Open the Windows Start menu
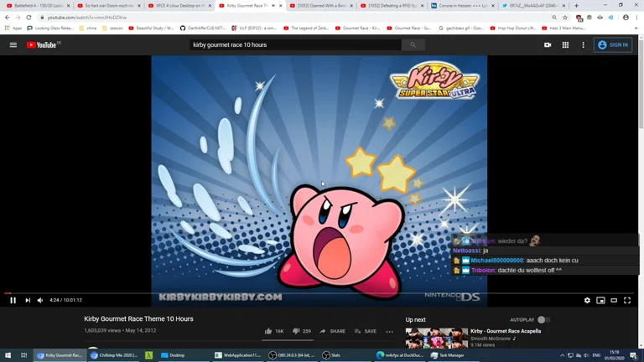 8,355
